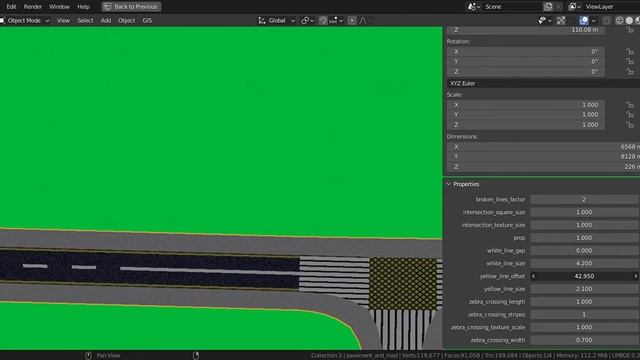This screenshot has height=360, width=640.
Task: Toggle the show overlays icon
Action: click(x=584, y=20)
